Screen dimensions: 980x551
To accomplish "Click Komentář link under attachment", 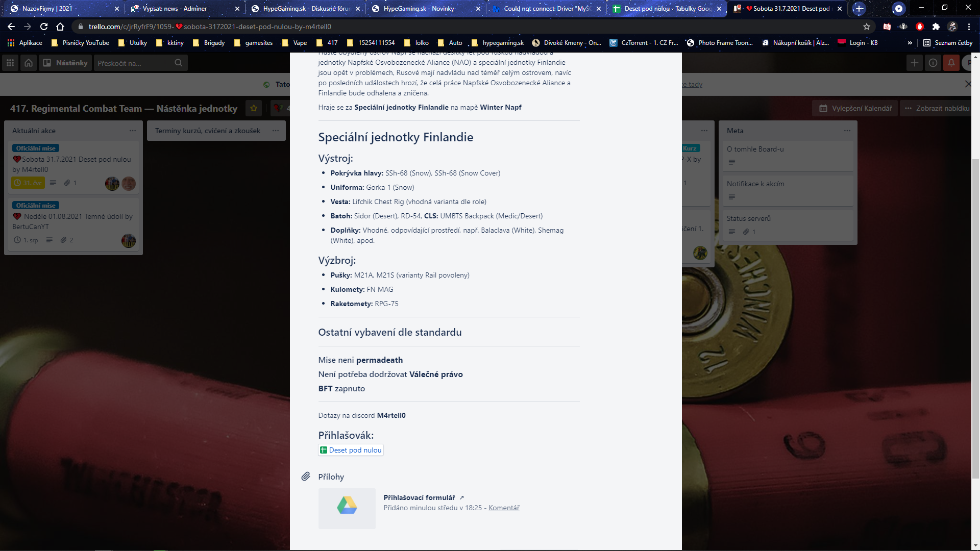I will pyautogui.click(x=504, y=508).
